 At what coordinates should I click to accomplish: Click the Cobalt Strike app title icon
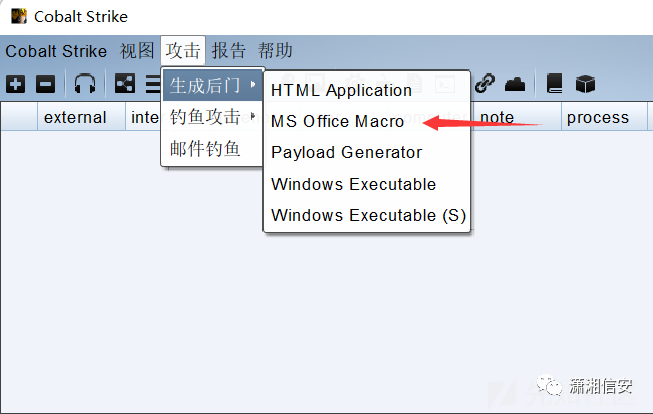coord(19,16)
